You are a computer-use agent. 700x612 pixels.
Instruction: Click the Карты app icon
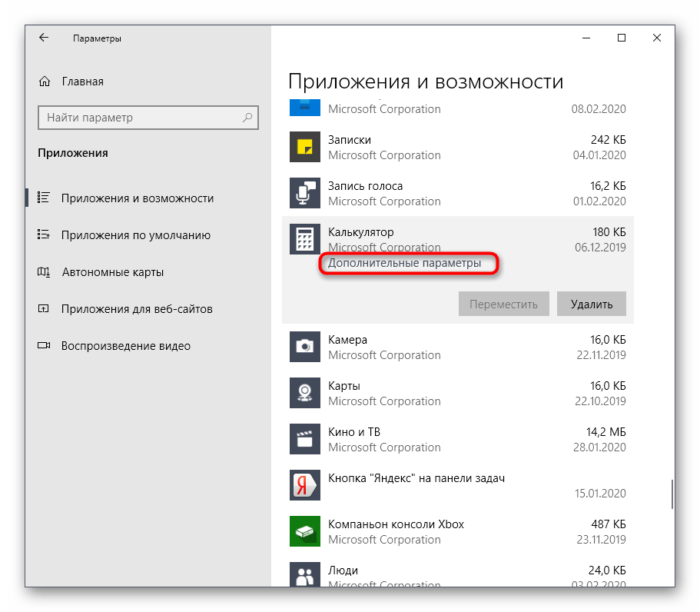click(304, 394)
